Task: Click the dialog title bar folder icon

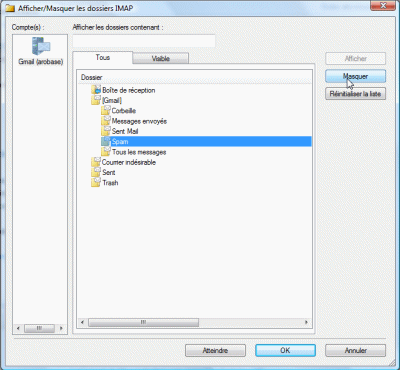Action: (x=10, y=8)
